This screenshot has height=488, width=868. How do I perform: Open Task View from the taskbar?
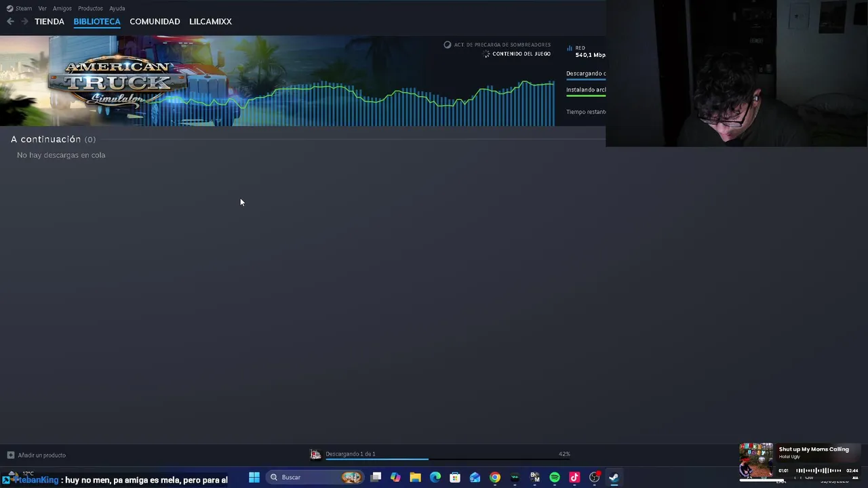pos(376,477)
